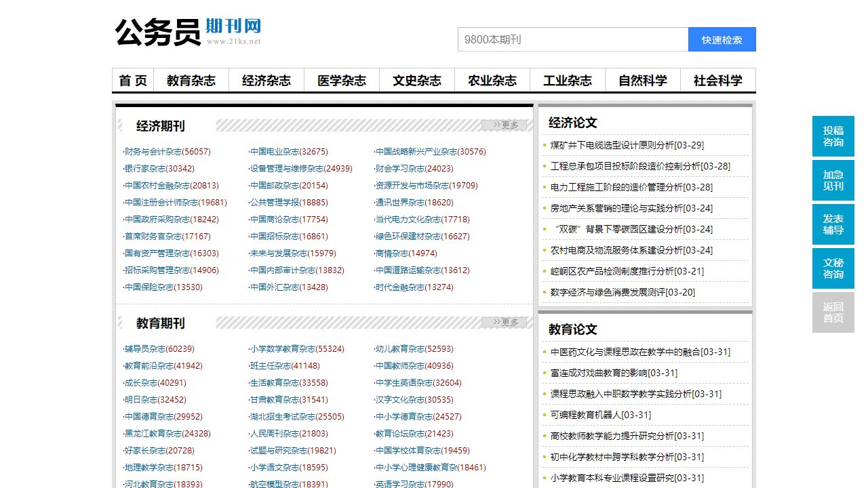The height and width of the screenshot is (488, 868).
Task: Open the 教育杂志 navigation tab
Action: click(192, 79)
